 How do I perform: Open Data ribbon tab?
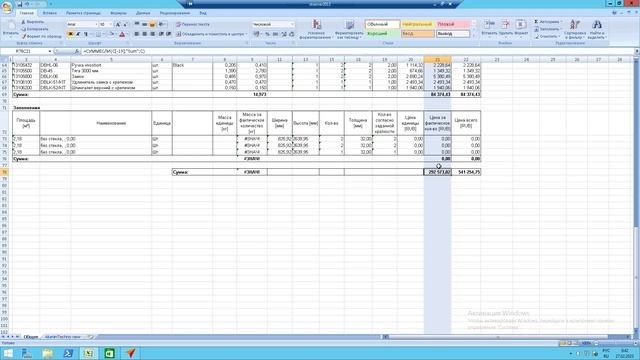(x=143, y=13)
